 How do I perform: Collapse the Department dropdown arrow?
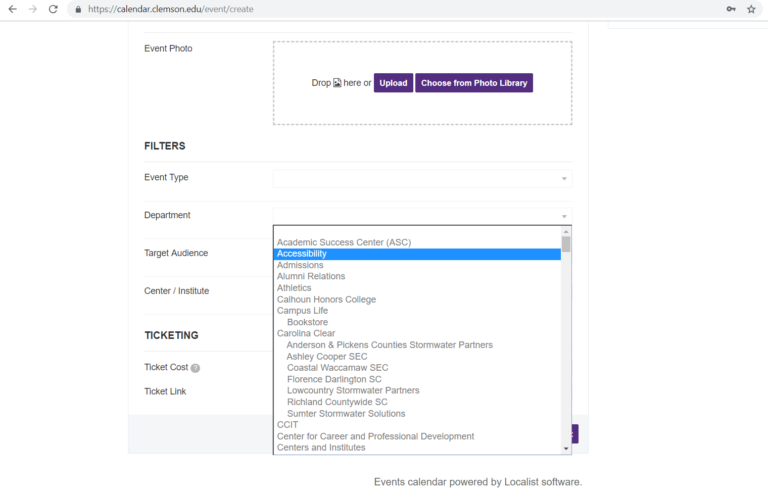click(x=564, y=216)
